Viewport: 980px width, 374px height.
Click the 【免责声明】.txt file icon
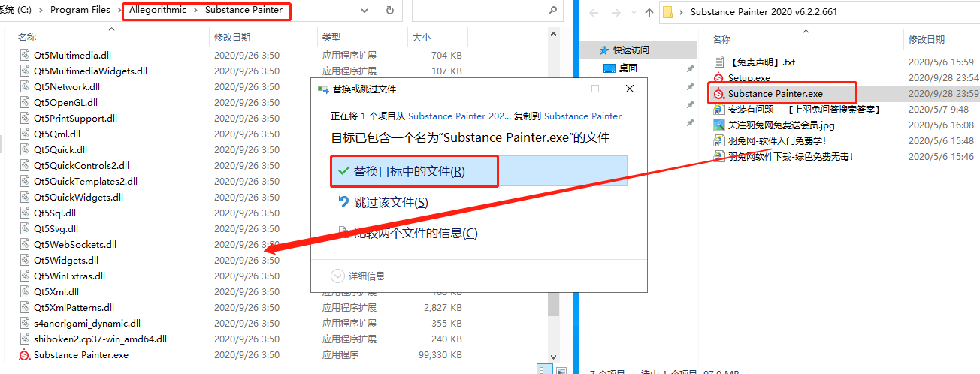click(x=719, y=62)
